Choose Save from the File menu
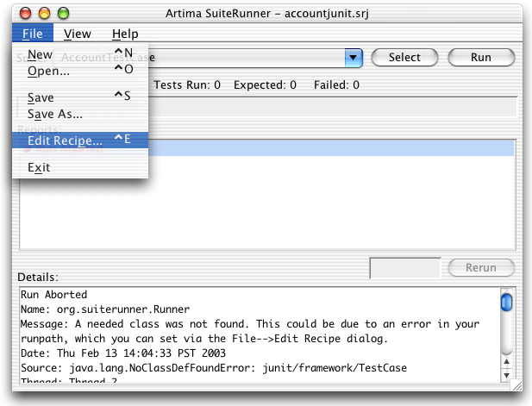532x406 pixels. (80, 97)
